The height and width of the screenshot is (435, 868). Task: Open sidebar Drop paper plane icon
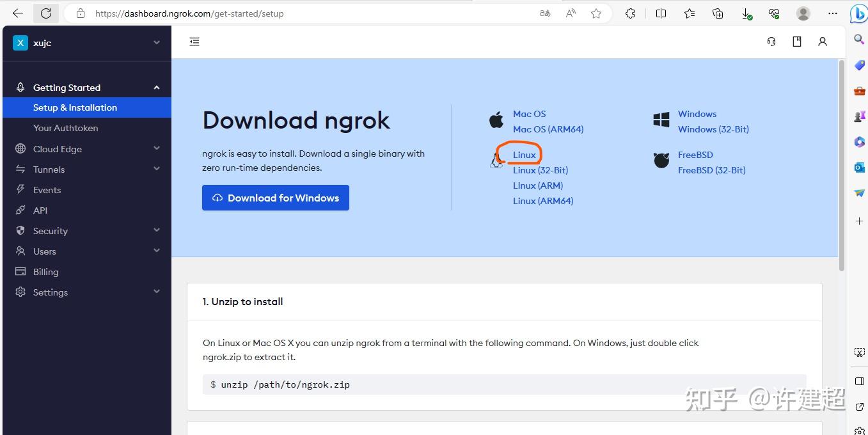click(859, 193)
